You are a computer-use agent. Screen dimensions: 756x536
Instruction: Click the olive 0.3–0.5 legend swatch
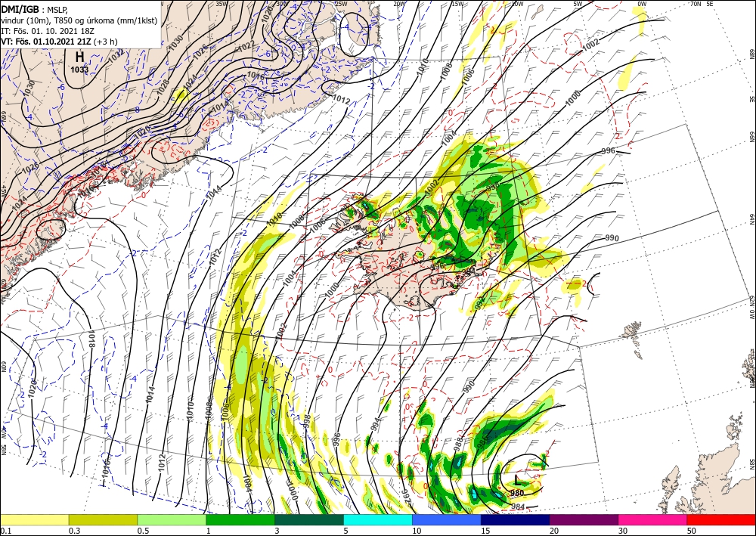[103, 519]
